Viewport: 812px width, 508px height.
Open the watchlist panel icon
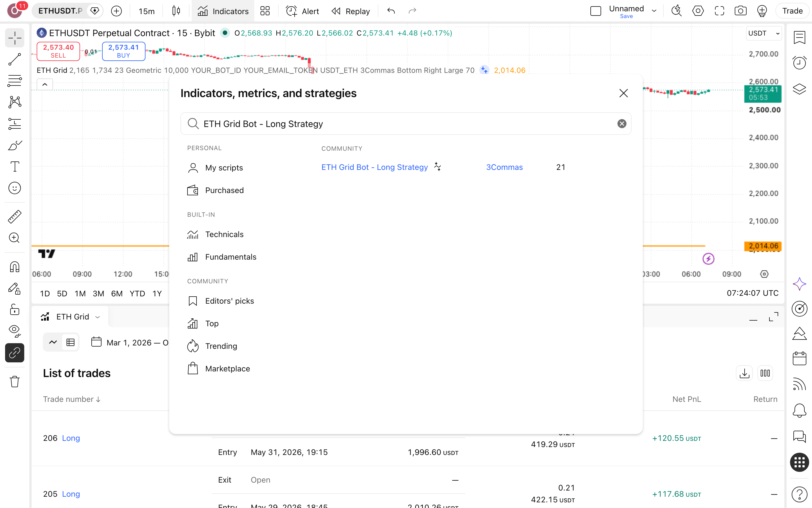799,38
